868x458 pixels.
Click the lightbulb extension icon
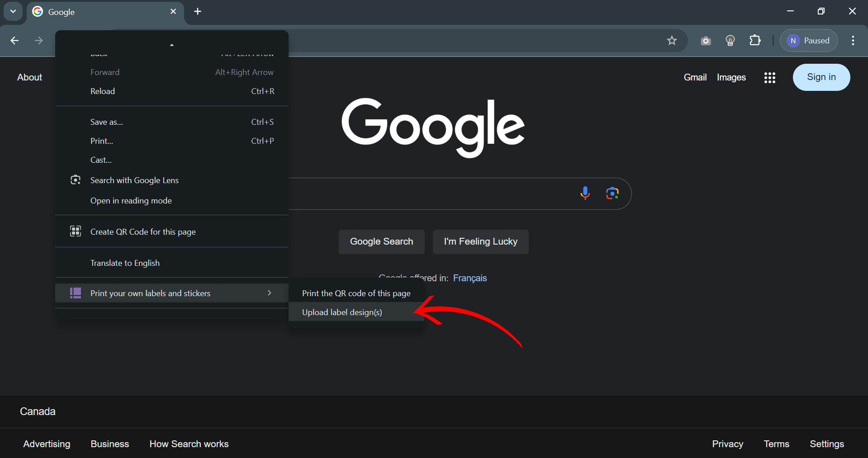(x=730, y=41)
